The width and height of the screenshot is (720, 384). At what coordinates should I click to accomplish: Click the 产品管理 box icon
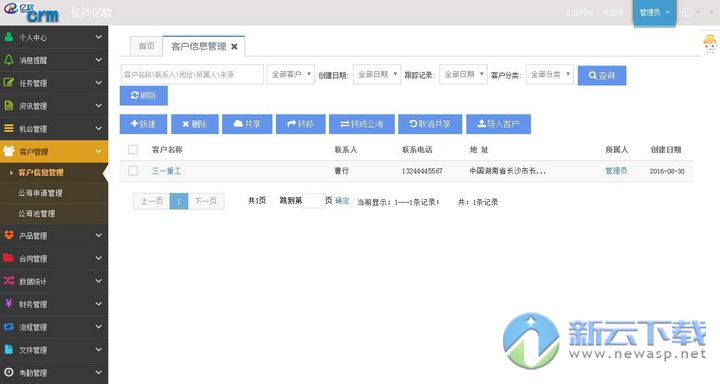click(x=9, y=235)
